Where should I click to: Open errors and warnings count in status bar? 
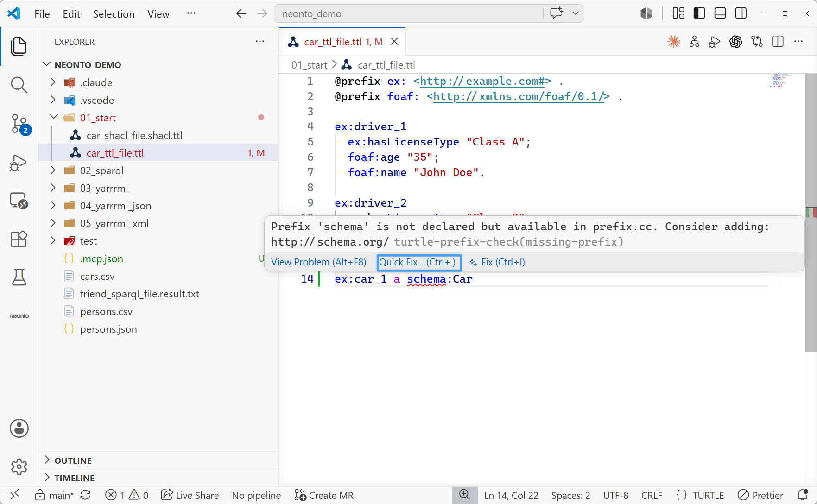[x=127, y=495]
